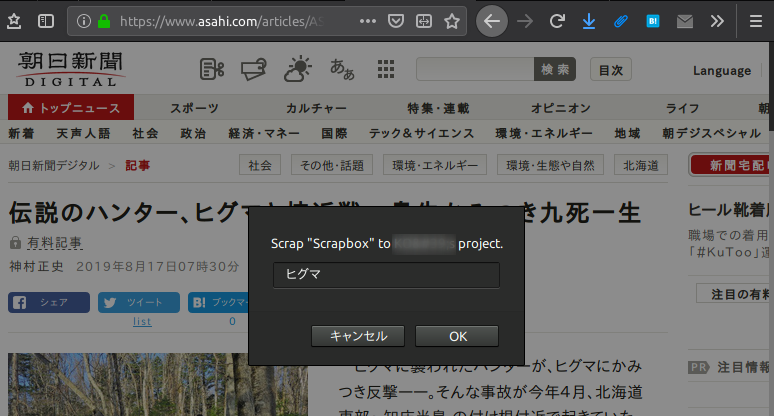Open the 経済・マネー submenu item

point(264,133)
